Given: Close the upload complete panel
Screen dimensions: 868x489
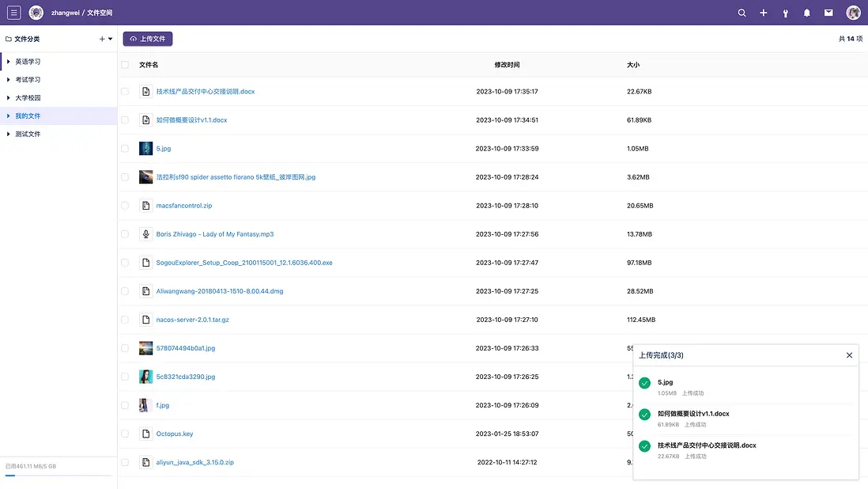Looking at the screenshot, I should [x=849, y=355].
